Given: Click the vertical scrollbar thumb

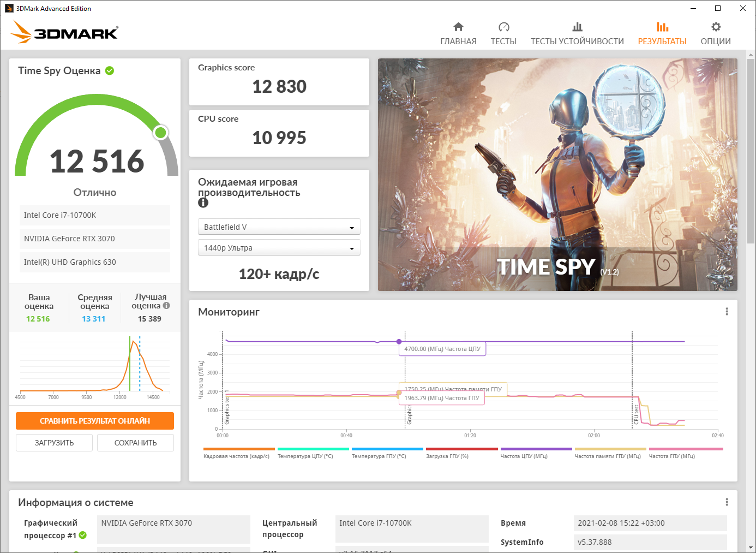Looking at the screenshot, I should 751,151.
